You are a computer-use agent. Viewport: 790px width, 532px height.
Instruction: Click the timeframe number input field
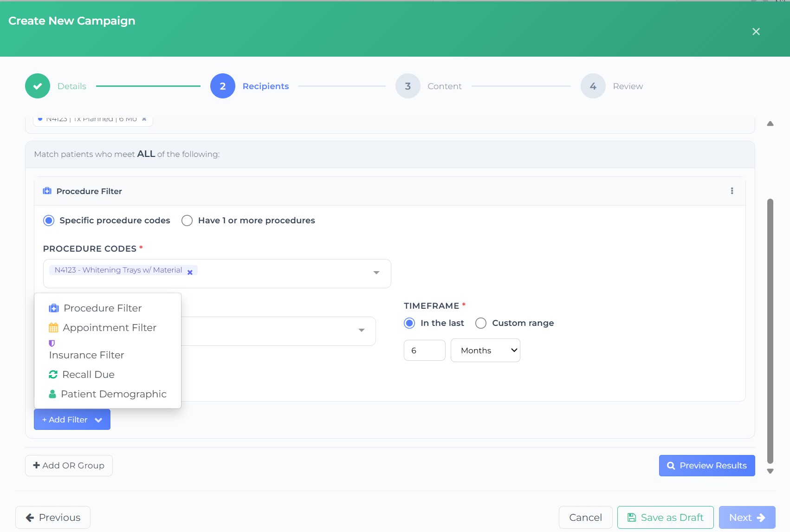[x=424, y=350]
